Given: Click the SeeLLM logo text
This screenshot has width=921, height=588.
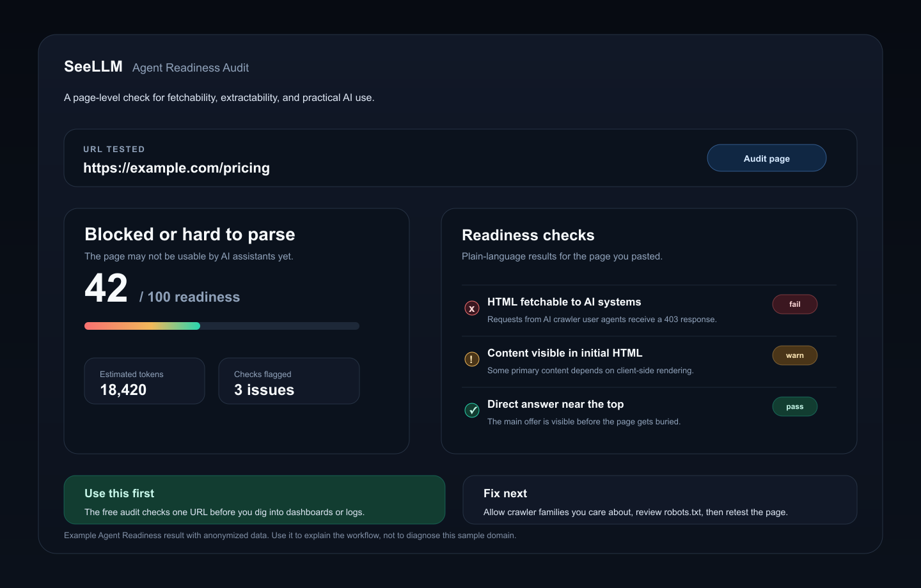Looking at the screenshot, I should point(93,66).
